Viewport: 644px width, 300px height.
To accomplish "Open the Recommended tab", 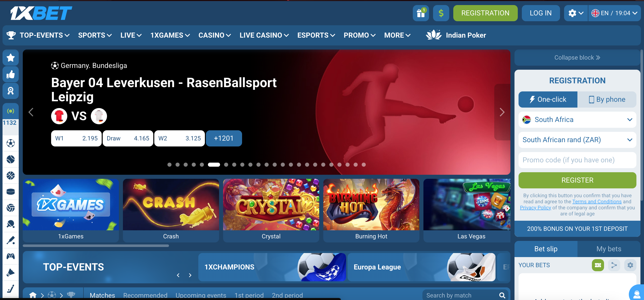I will click(145, 295).
